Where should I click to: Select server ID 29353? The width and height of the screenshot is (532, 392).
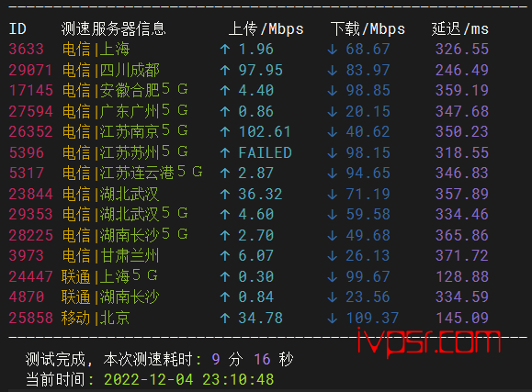click(x=31, y=215)
